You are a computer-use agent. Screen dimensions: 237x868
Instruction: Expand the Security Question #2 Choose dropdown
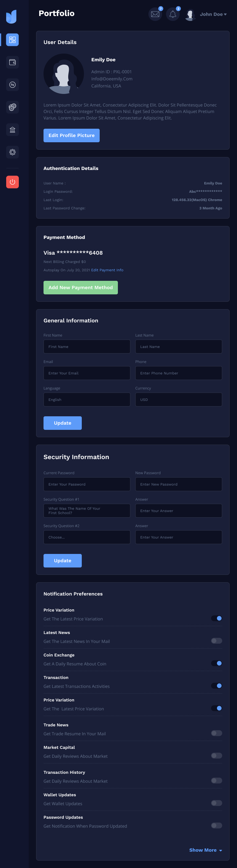click(87, 537)
